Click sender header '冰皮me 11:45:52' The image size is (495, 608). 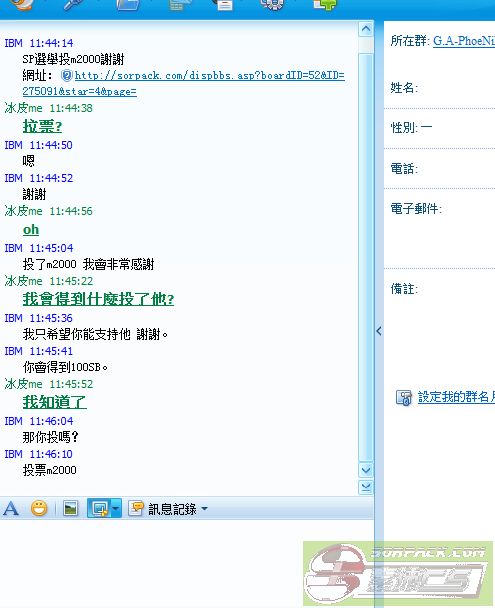(49, 384)
